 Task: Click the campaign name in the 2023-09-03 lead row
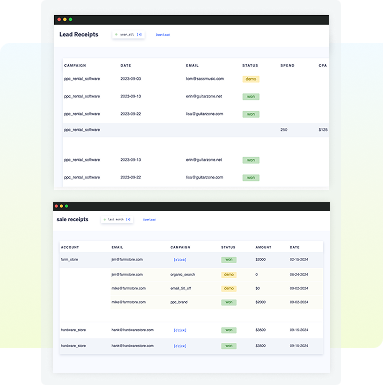(x=82, y=79)
